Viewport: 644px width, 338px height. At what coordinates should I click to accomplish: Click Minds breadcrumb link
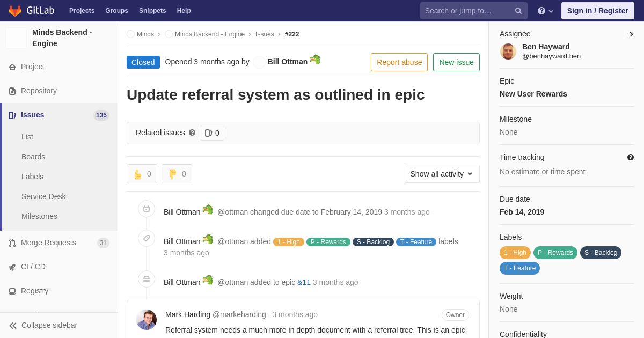tap(145, 34)
